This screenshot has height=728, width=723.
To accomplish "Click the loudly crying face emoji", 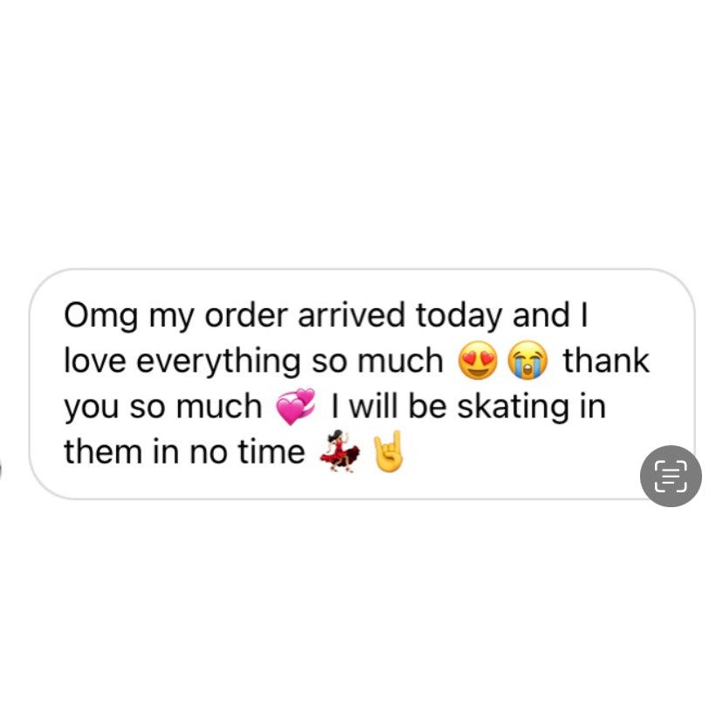I will point(527,361).
